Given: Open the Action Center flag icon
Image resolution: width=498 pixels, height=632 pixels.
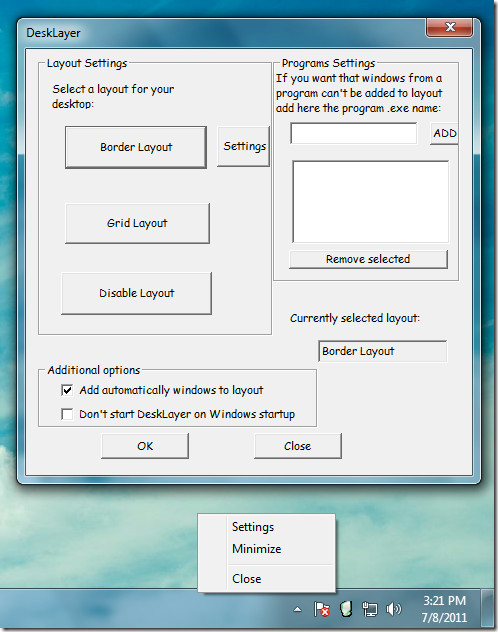Looking at the screenshot, I should pyautogui.click(x=322, y=609).
